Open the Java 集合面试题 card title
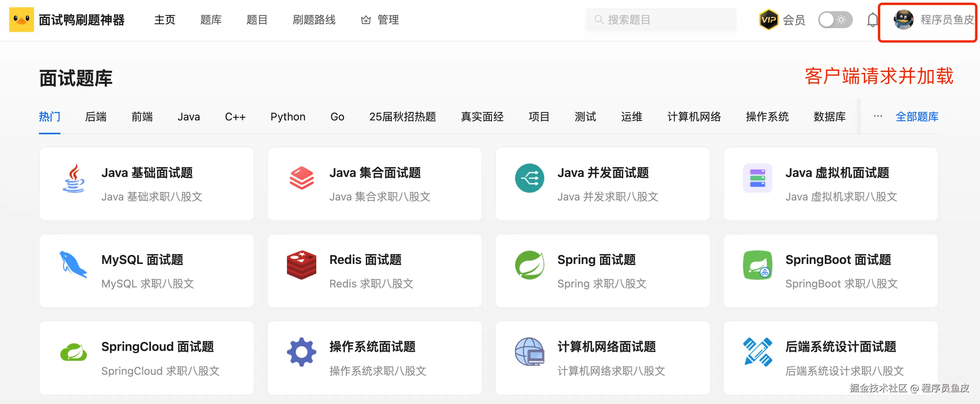 click(x=375, y=173)
